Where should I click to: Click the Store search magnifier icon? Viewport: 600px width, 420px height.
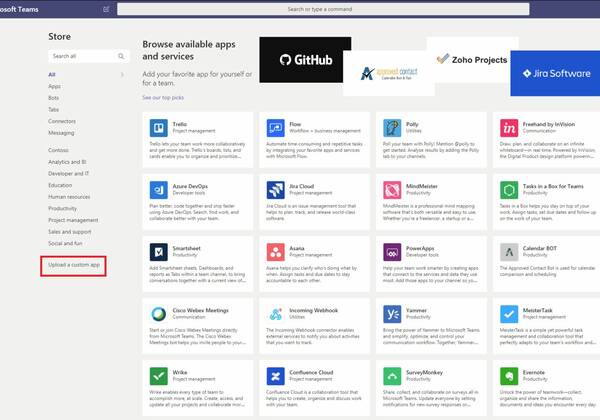(x=121, y=56)
